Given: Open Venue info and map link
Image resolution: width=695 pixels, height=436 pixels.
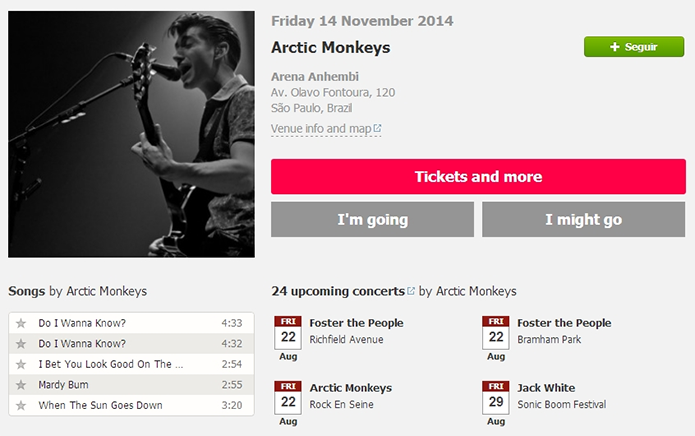Looking at the screenshot, I should (321, 128).
